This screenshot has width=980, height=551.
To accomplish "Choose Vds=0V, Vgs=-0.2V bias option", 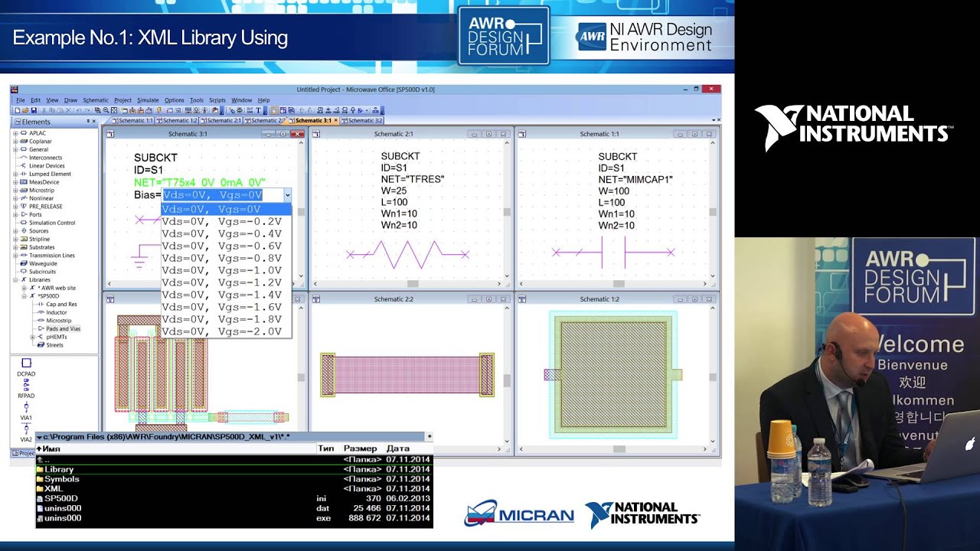I will 226,221.
